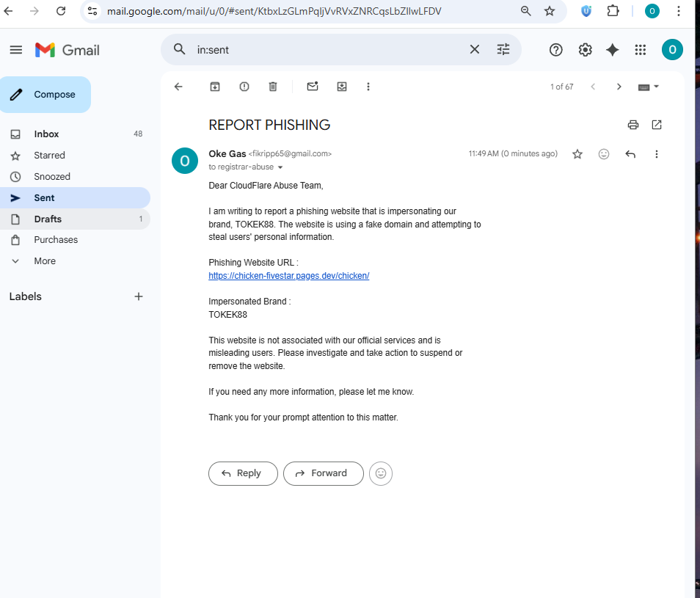Viewport: 700px width, 598px height.
Task: Print the REPORT PHISHING email
Action: (x=633, y=125)
